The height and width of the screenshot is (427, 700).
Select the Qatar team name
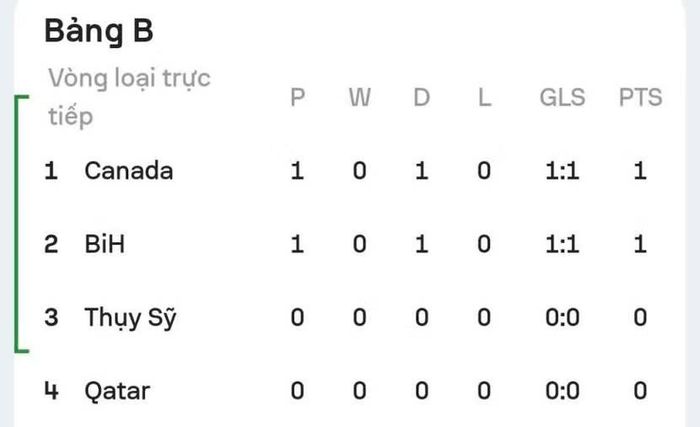click(117, 392)
